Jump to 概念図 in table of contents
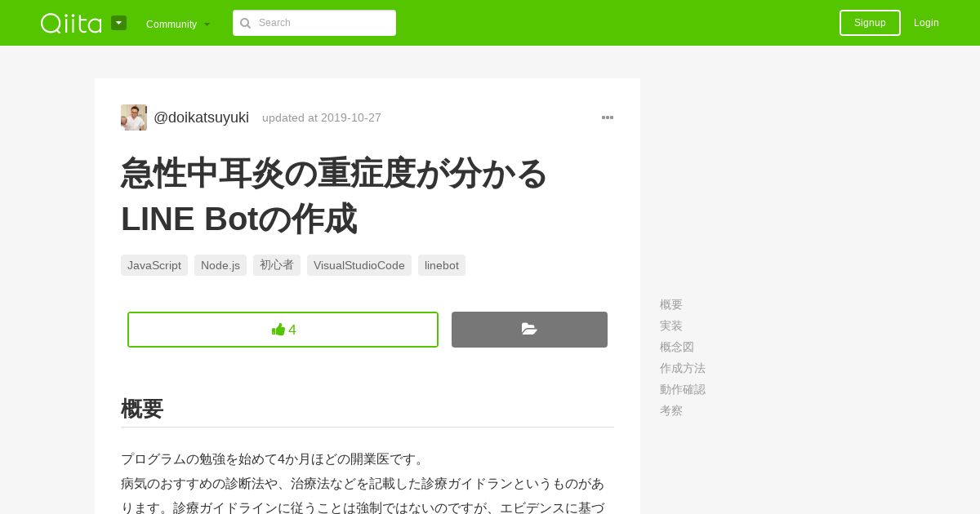The height and width of the screenshot is (514, 980). pyautogui.click(x=677, y=347)
